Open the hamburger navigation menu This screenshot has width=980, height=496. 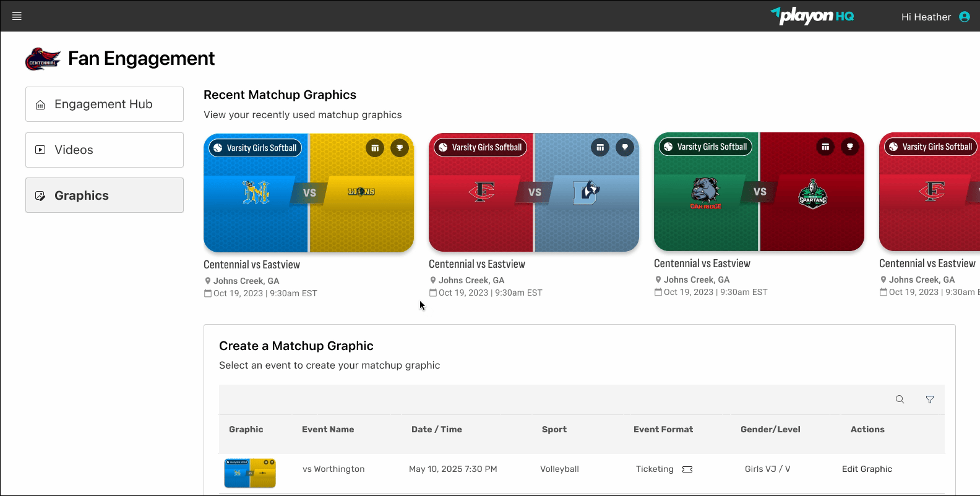click(x=17, y=16)
